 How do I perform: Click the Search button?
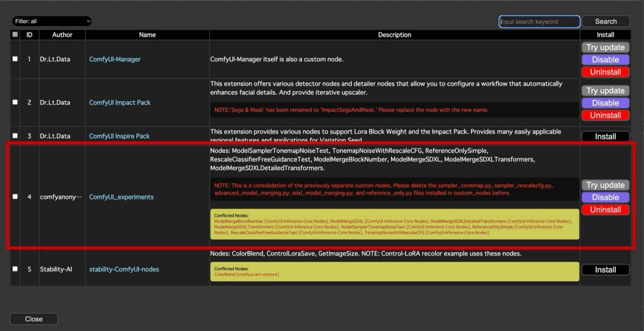tap(605, 21)
